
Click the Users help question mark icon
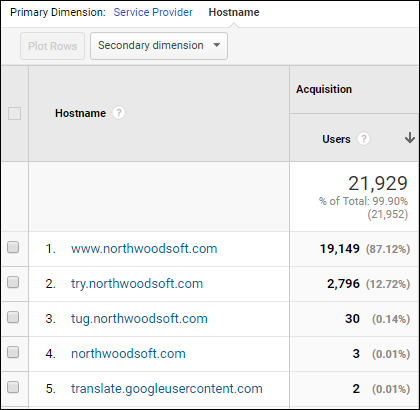pos(363,139)
